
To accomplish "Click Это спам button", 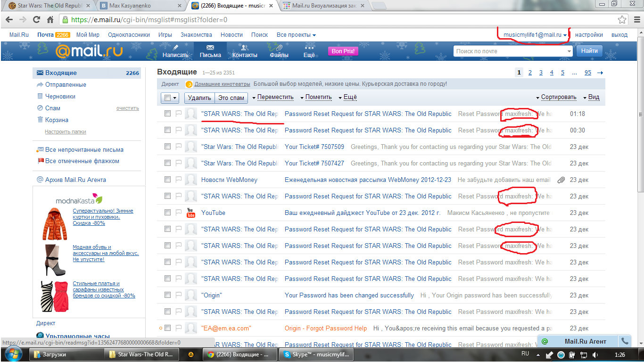I will click(231, 98).
